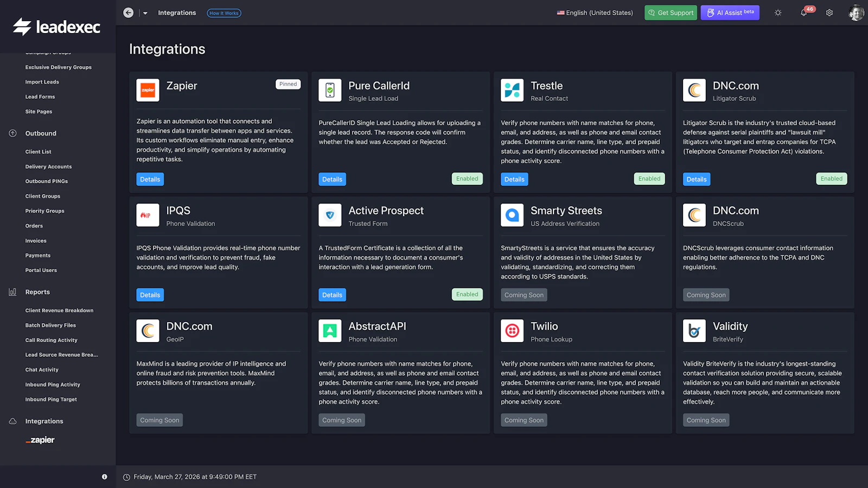Click the Pinned badge on Zapier card
868x488 pixels.
pos(288,84)
